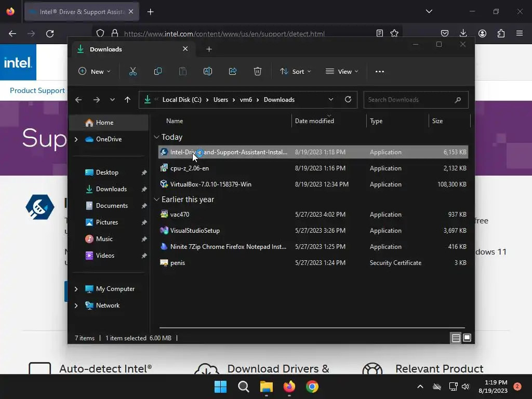Click Local Disk (C:) breadcrumb
532x399 pixels.
point(182,100)
